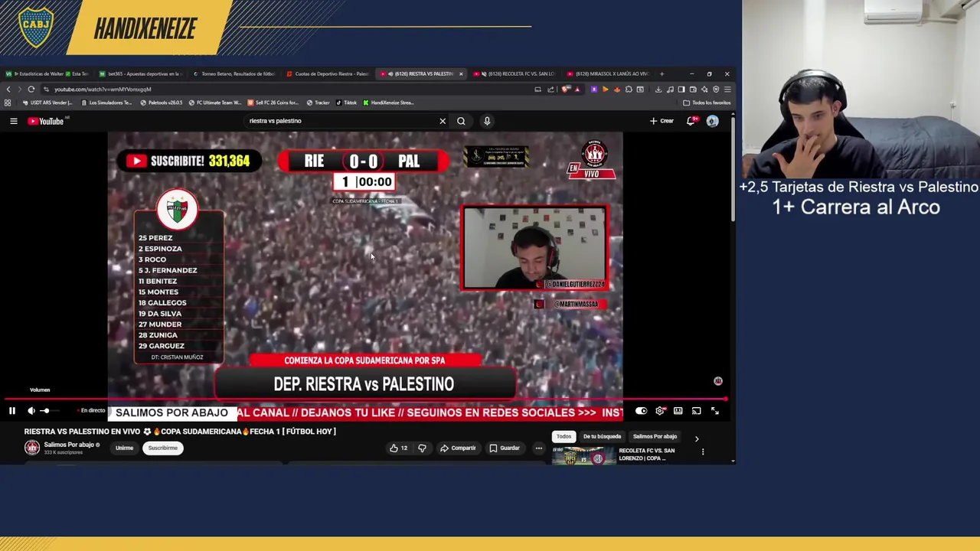This screenshot has width=980, height=551.
Task: Open the YouTube notifications bell
Action: point(691,121)
